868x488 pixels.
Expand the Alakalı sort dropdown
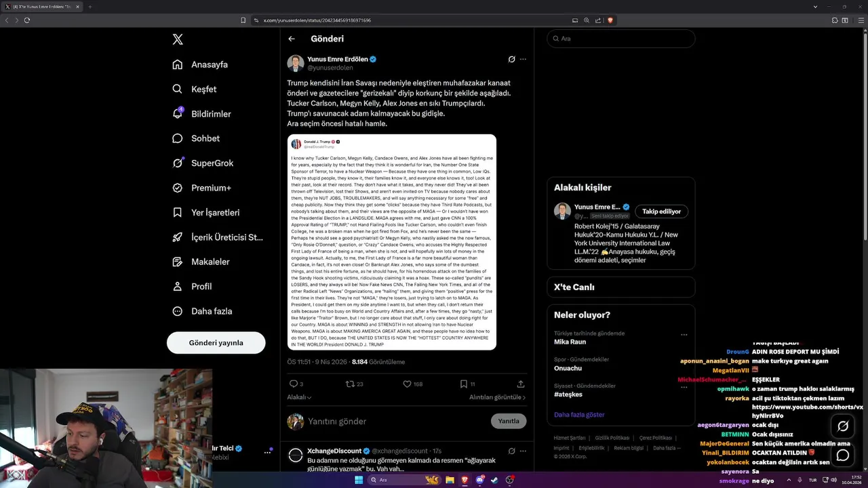click(x=299, y=397)
